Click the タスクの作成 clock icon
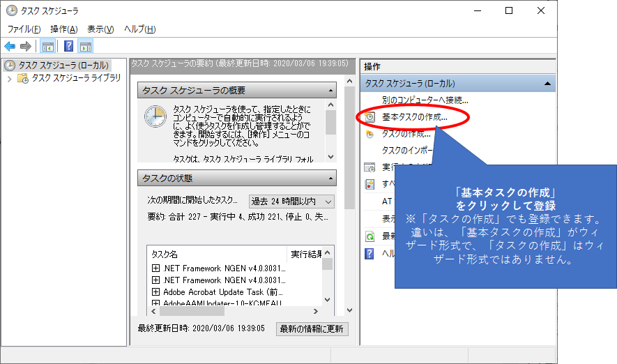The width and height of the screenshot is (617, 364). (x=370, y=134)
